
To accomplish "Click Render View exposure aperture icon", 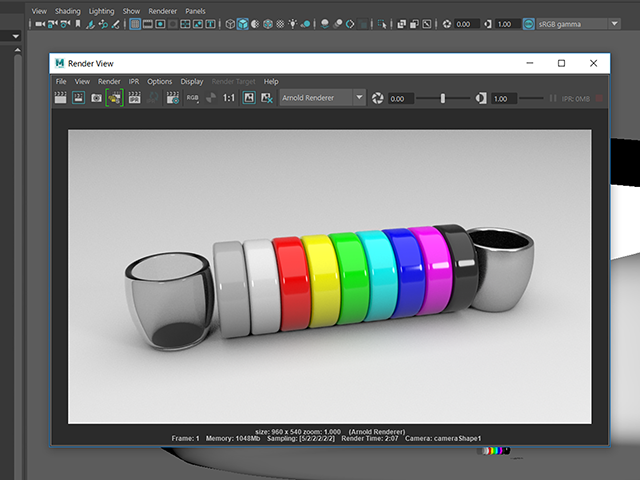I will [x=378, y=98].
